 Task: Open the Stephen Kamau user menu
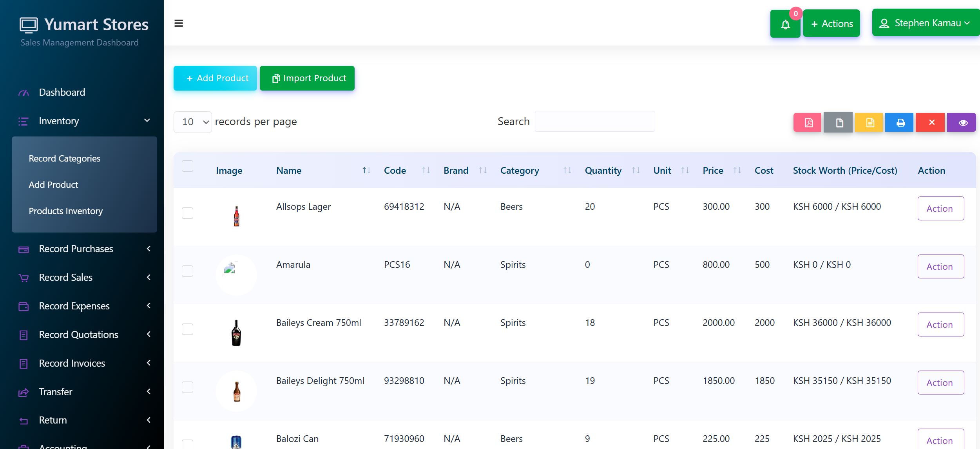926,23
